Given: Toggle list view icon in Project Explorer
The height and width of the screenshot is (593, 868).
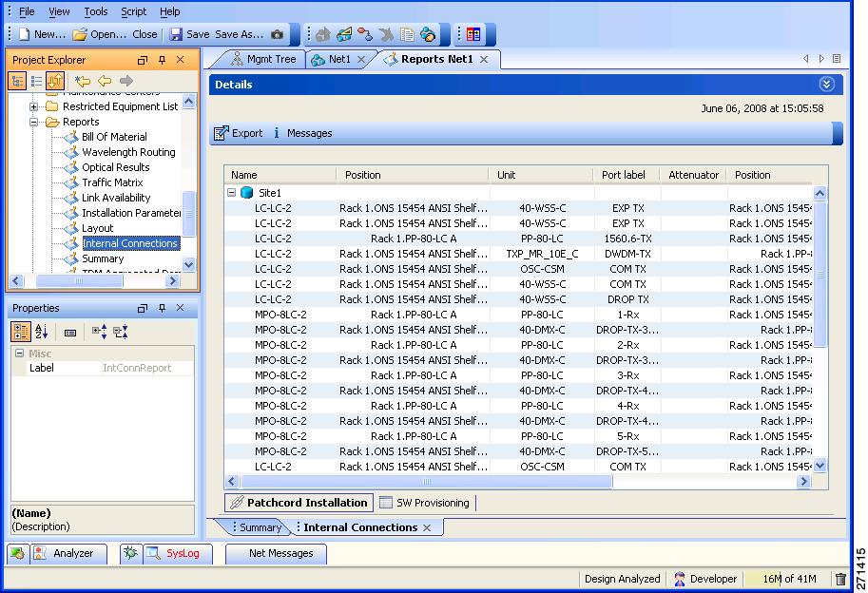Looking at the screenshot, I should click(36, 82).
